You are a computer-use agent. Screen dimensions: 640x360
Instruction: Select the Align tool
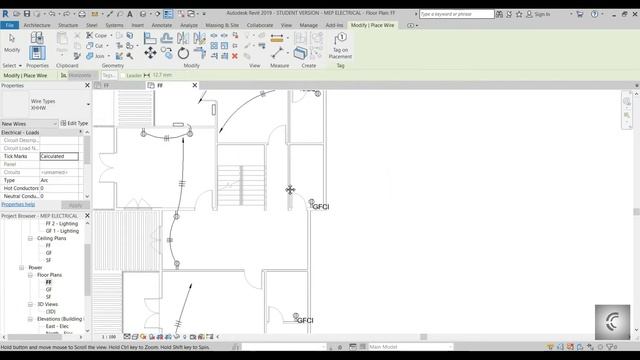(x=150, y=38)
